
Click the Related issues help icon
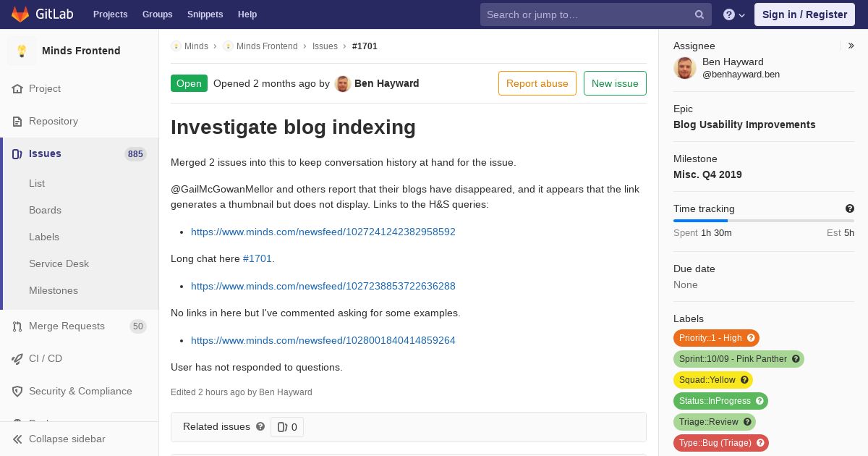tap(260, 426)
